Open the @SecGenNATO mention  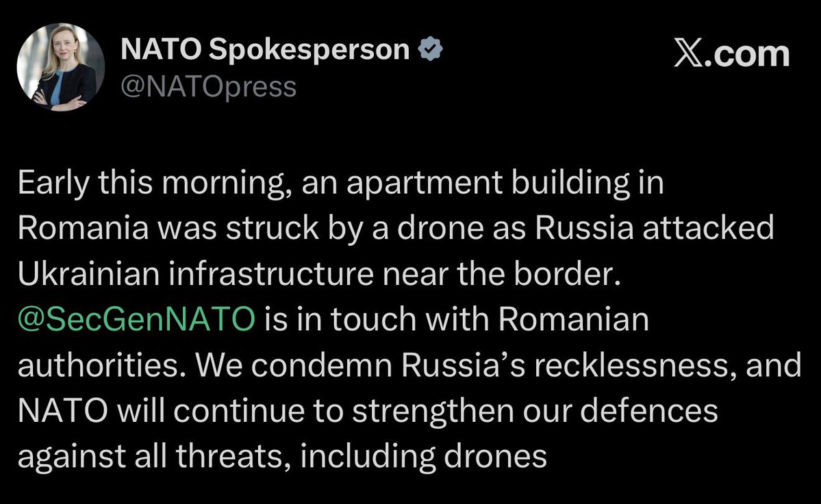136,319
